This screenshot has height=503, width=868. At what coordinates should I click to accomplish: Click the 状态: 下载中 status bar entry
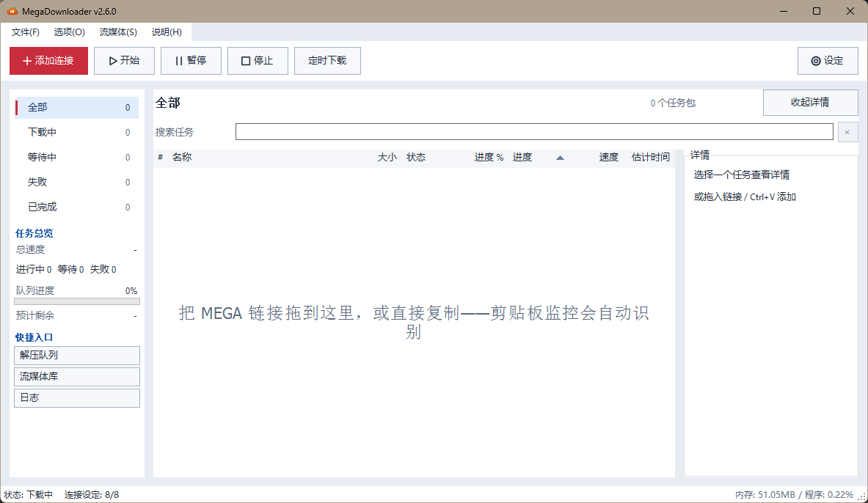tap(28, 495)
